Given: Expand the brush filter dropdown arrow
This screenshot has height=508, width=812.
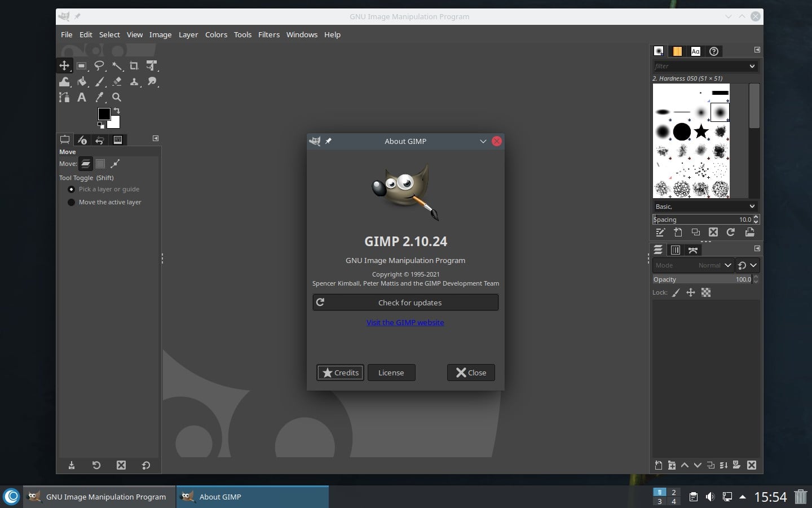Looking at the screenshot, I should [x=752, y=66].
